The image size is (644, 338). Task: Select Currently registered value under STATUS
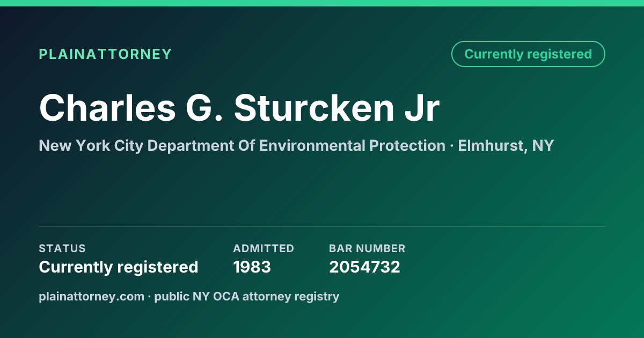point(119,267)
